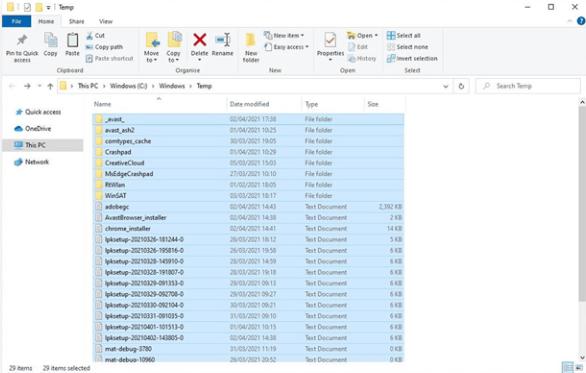Select the Crashpad folder
The image size is (586, 373).
click(x=248, y=152)
